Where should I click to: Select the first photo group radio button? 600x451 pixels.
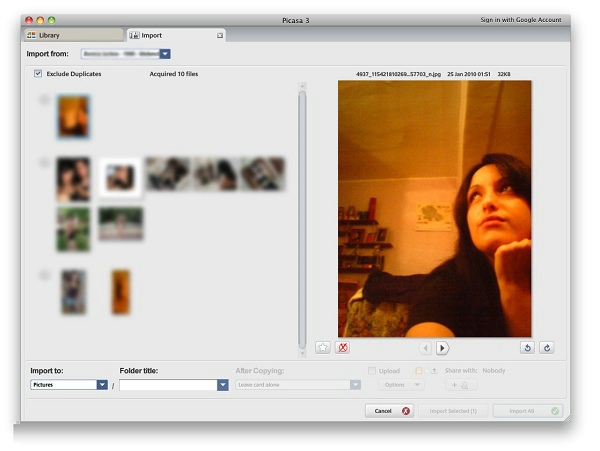point(44,99)
